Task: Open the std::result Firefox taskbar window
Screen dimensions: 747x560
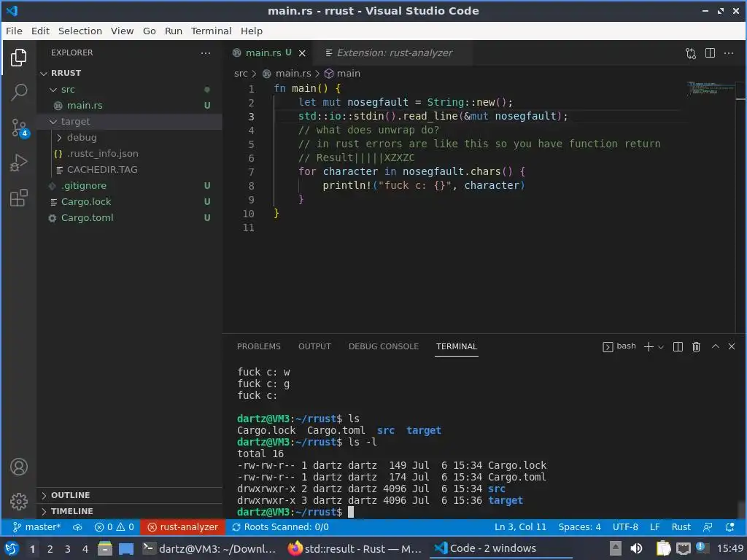Action: (x=355, y=549)
